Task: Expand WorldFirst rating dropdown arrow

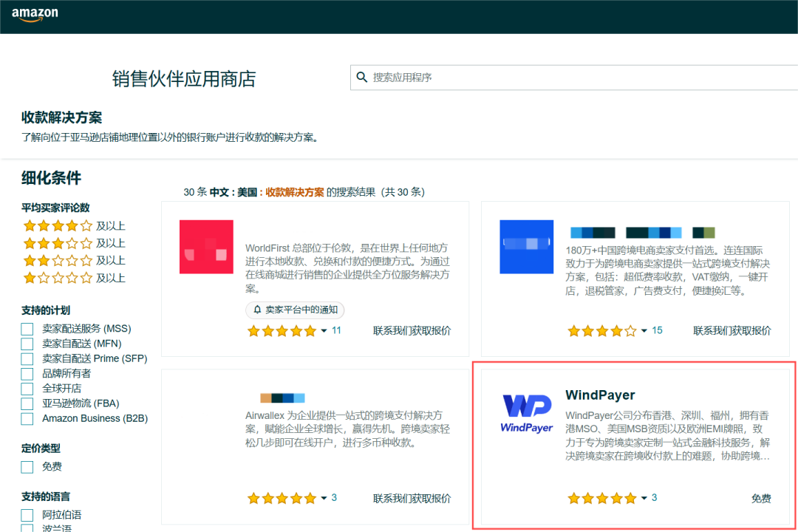Action: [324, 331]
